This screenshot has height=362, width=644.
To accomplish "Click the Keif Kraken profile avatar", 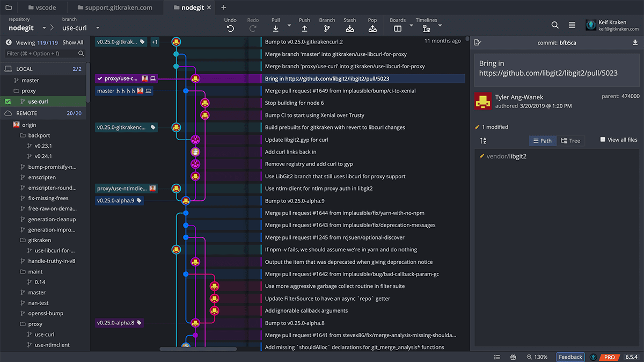I will (591, 25).
